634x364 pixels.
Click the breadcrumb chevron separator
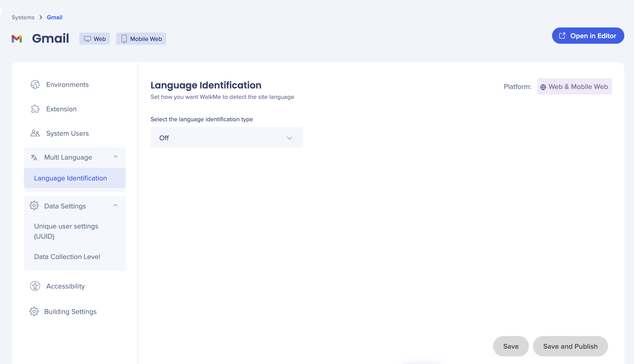click(x=41, y=17)
